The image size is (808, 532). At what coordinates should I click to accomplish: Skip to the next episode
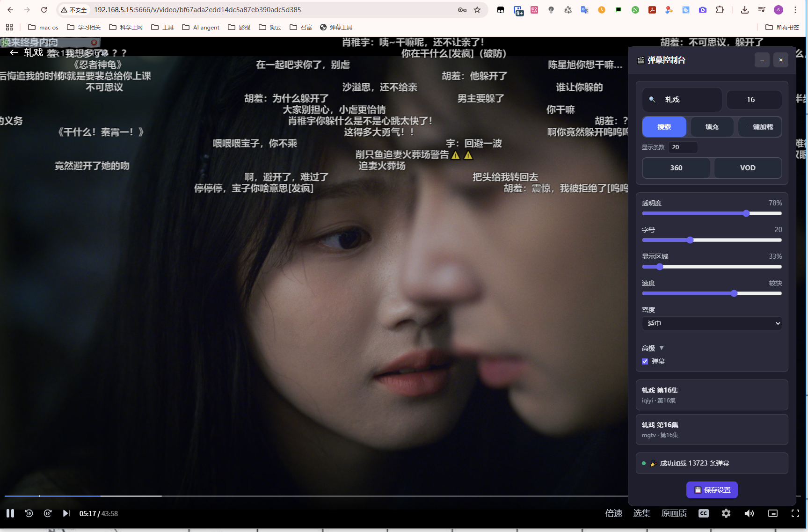point(66,513)
